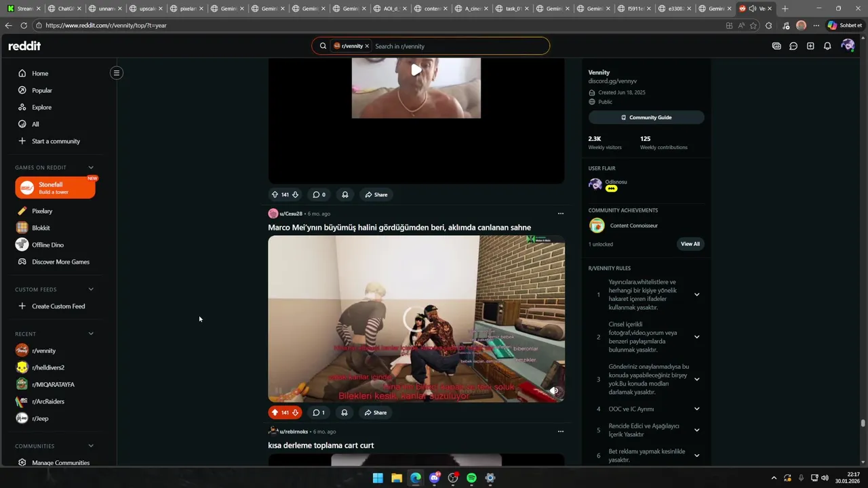This screenshot has height=488, width=868.
Task: Click the Reddit logo in the header
Action: point(24,46)
